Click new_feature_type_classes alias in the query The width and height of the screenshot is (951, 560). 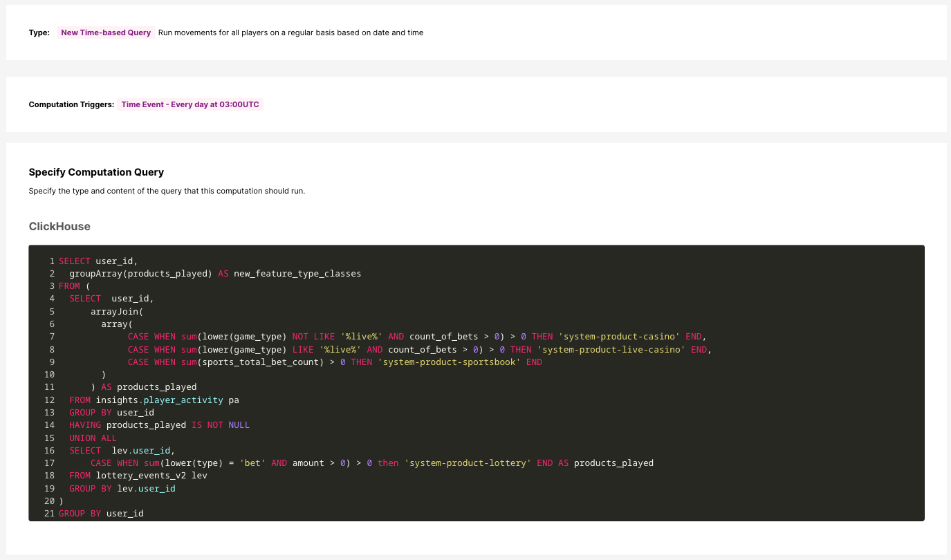[x=297, y=274]
